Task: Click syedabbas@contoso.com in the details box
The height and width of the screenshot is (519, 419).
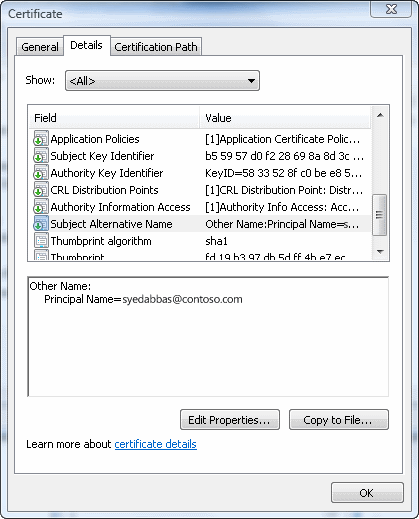Action: 182,299
